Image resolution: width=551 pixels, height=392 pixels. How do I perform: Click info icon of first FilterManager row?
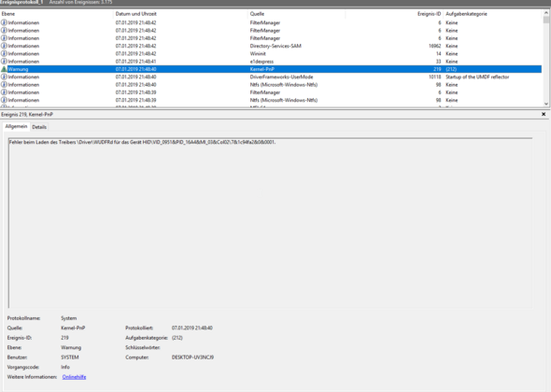pyautogui.click(x=4, y=22)
